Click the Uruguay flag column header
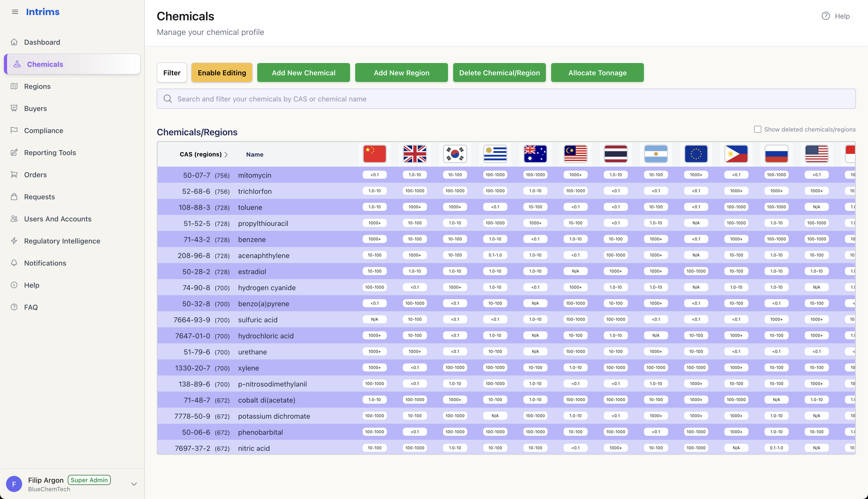The height and width of the screenshot is (499, 868). pyautogui.click(x=495, y=154)
